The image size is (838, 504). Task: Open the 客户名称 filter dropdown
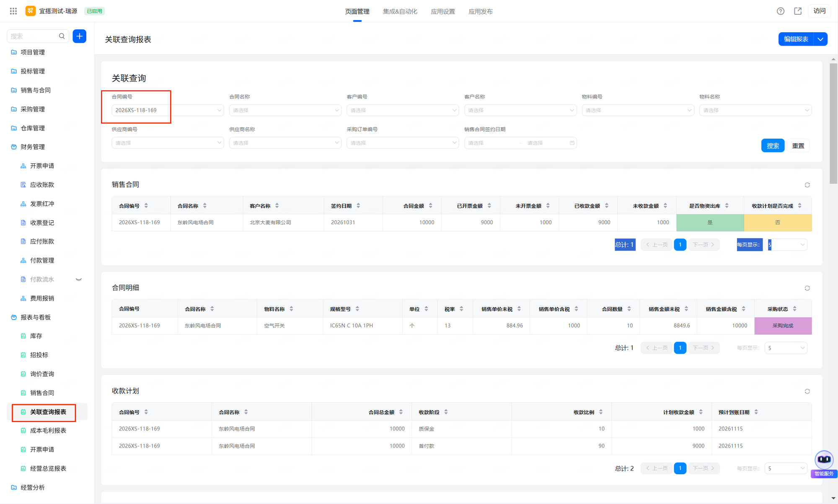click(x=520, y=110)
